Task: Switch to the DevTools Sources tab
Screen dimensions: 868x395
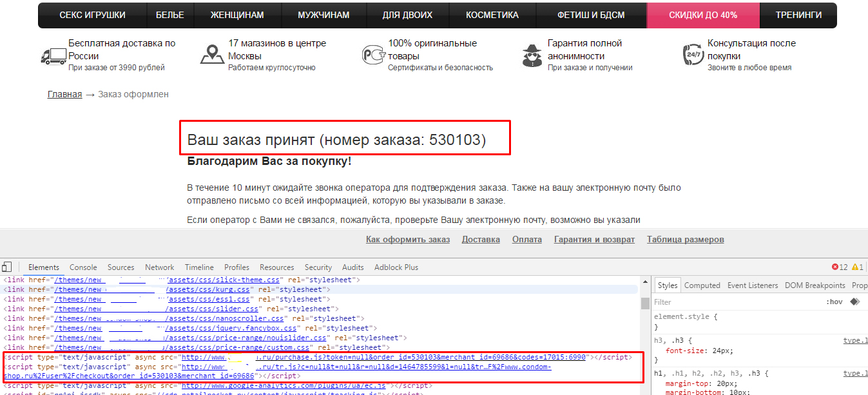Action: [121, 267]
